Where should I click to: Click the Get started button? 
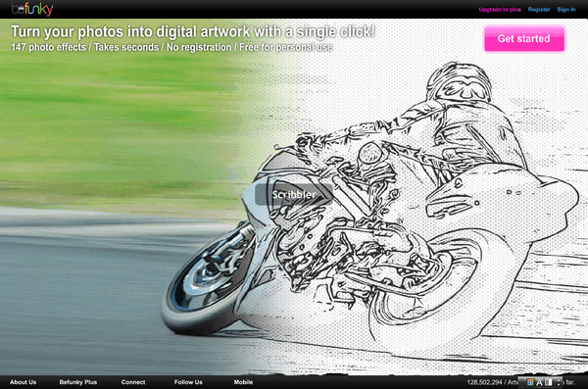(x=524, y=38)
